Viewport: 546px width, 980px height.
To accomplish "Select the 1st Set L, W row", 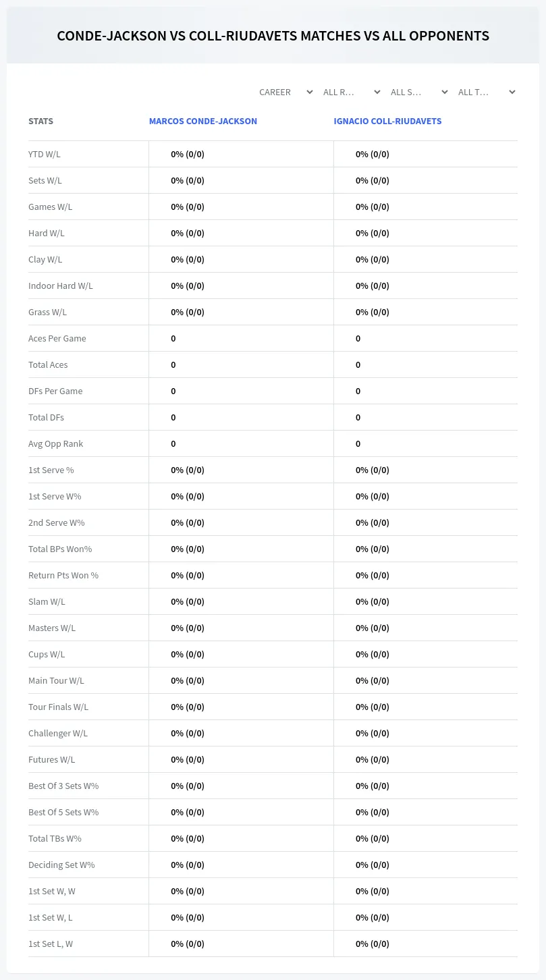I will [273, 944].
